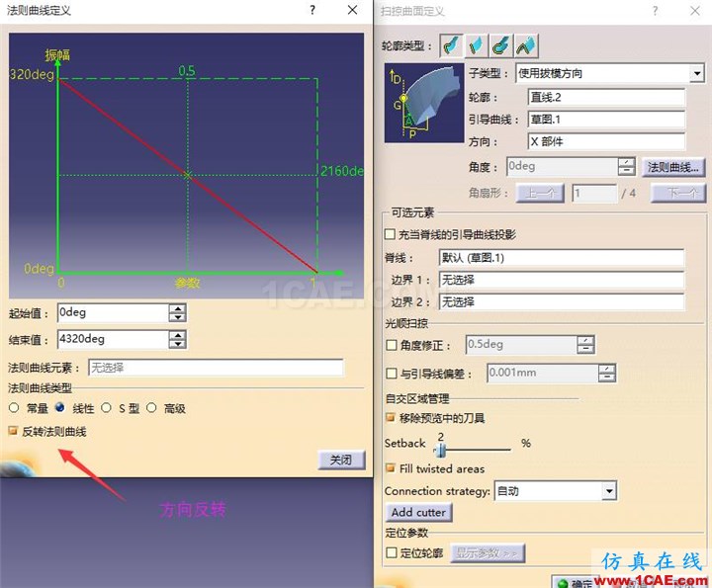Select the fourth conic profile type icon
This screenshot has width=712, height=588.
526,45
